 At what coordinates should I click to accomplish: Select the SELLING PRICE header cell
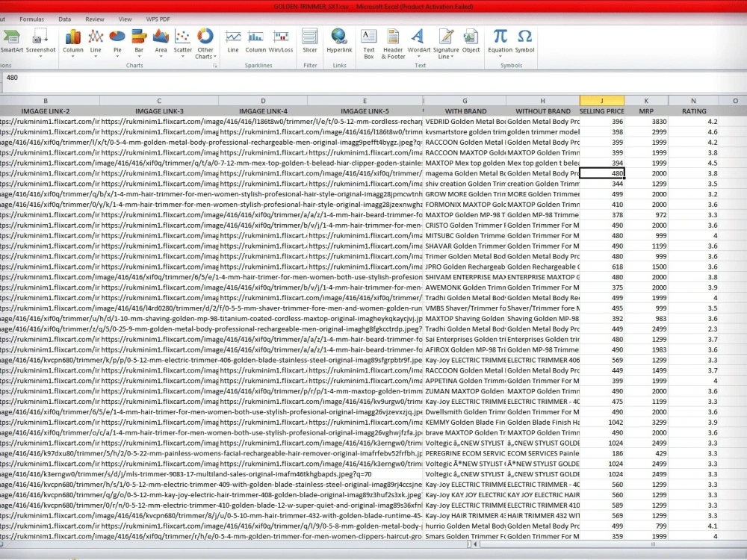coord(601,111)
